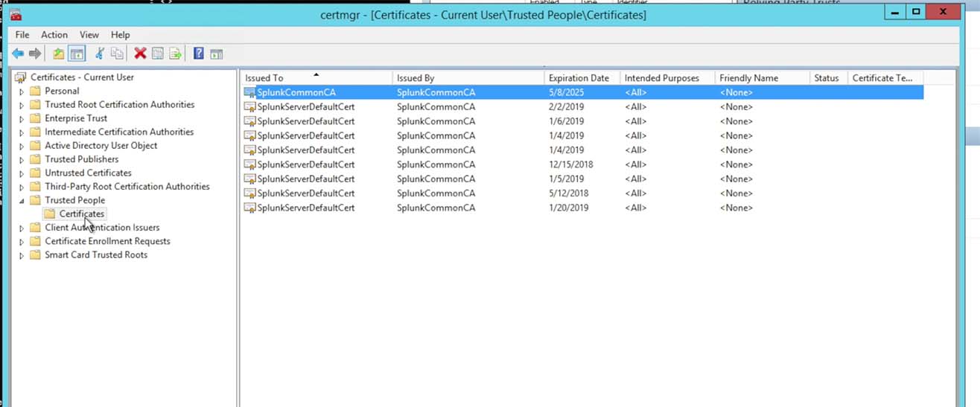This screenshot has height=407, width=980.
Task: Toggle Show/Hide Console Tree toolbar icon
Action: click(x=76, y=54)
